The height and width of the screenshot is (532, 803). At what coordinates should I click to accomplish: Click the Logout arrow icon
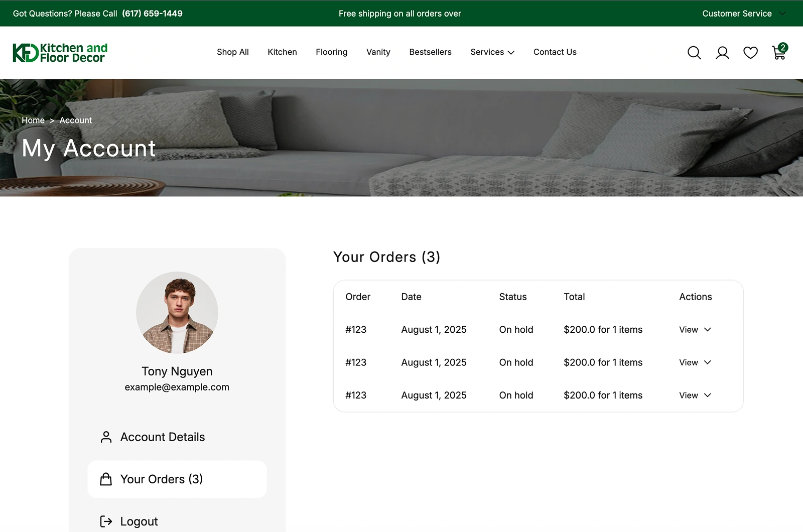click(106, 521)
